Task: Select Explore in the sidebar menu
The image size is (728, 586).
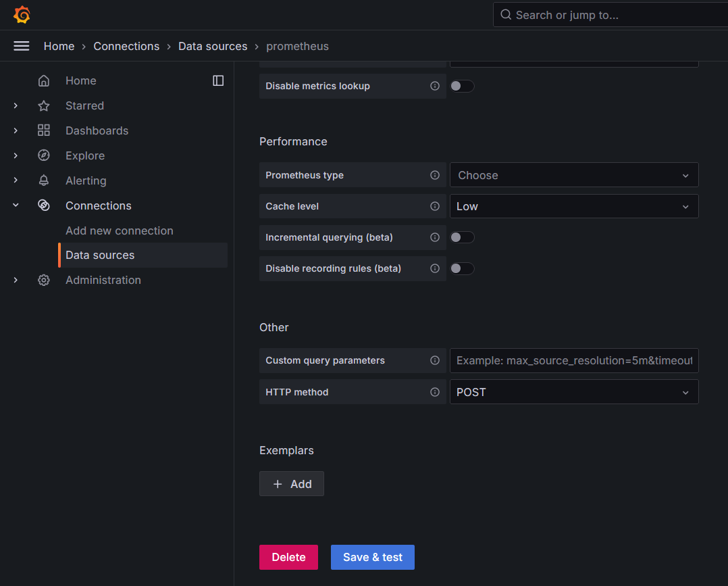Action: point(85,155)
